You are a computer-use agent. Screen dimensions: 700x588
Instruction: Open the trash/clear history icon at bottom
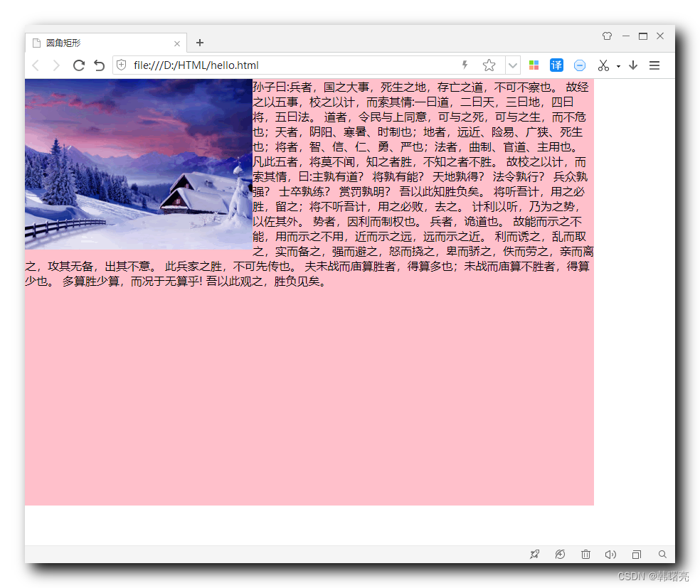[585, 554]
